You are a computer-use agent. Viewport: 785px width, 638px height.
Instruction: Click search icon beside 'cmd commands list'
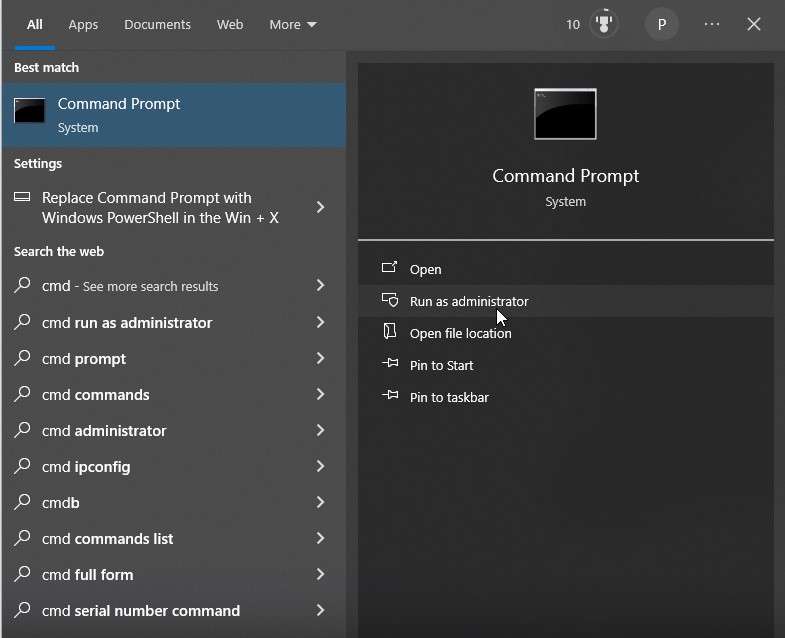pyautogui.click(x=22, y=538)
